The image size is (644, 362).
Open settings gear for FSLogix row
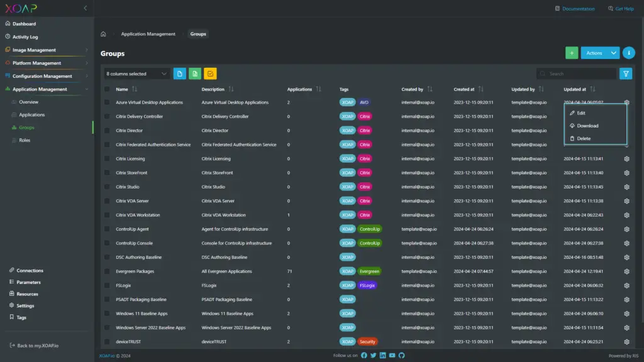[626, 285]
